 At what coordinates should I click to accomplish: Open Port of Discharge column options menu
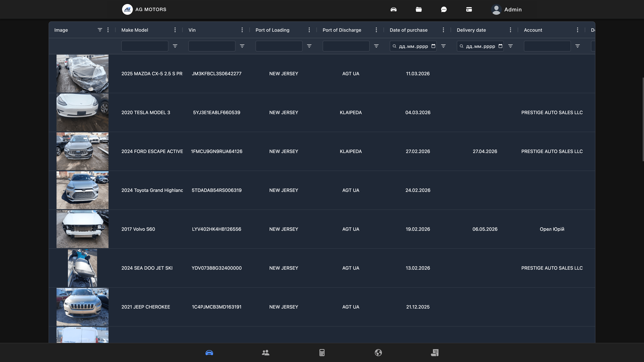coord(376,30)
